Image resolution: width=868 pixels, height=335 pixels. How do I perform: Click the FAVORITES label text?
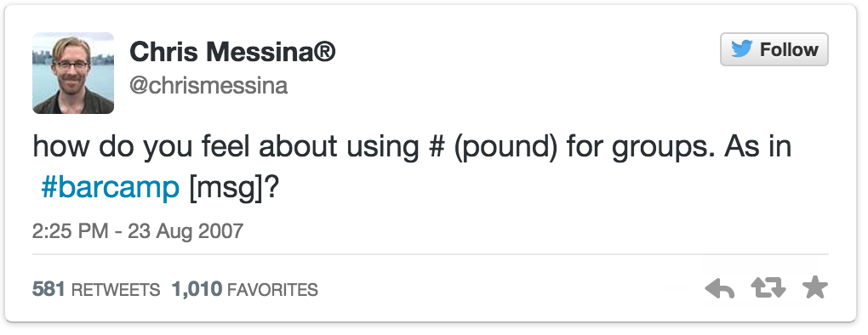pos(273,290)
